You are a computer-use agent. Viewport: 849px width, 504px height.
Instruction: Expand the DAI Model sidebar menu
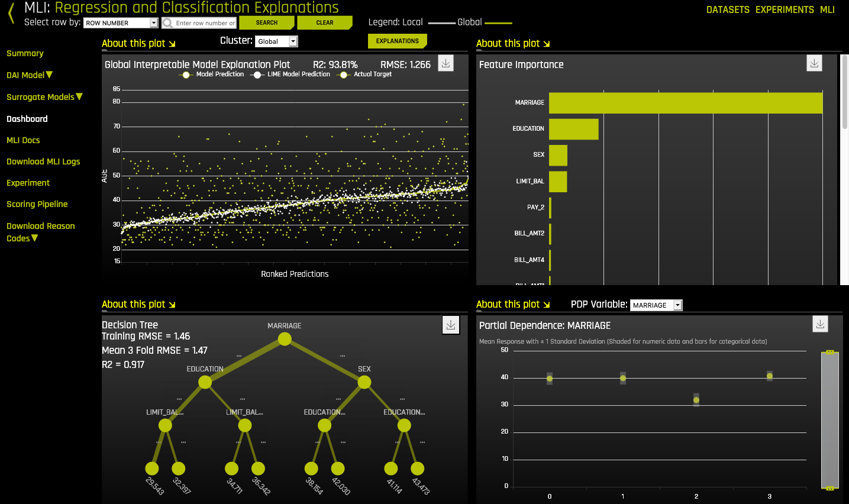pyautogui.click(x=30, y=75)
